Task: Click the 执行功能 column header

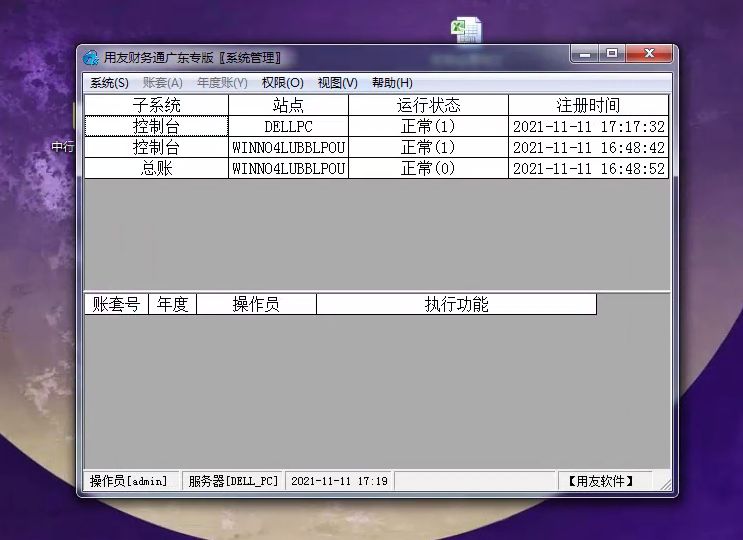Action: point(456,304)
